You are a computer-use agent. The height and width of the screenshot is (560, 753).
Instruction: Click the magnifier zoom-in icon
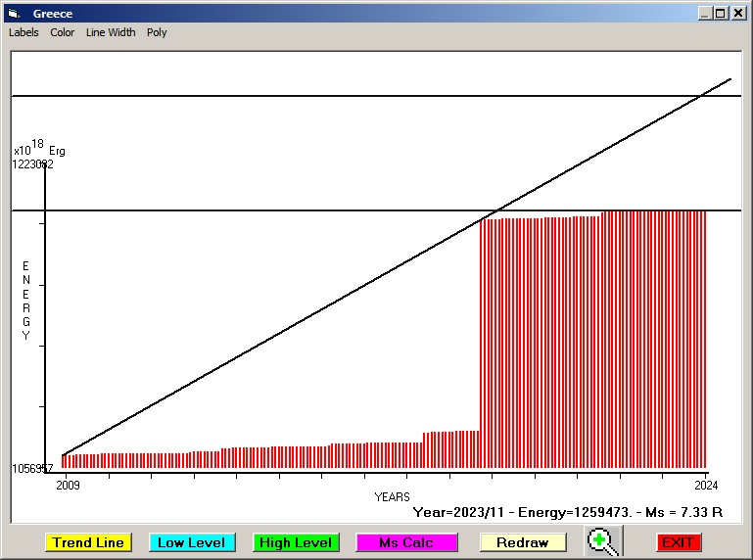click(604, 541)
